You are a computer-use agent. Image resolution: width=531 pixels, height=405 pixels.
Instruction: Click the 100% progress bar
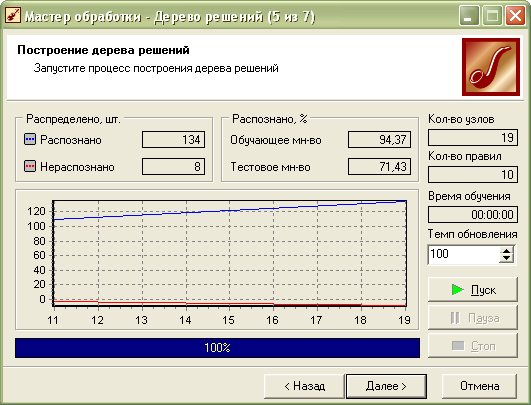click(x=217, y=348)
